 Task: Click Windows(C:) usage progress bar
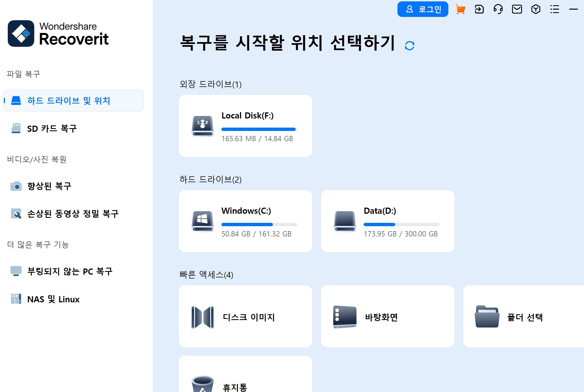pos(259,225)
